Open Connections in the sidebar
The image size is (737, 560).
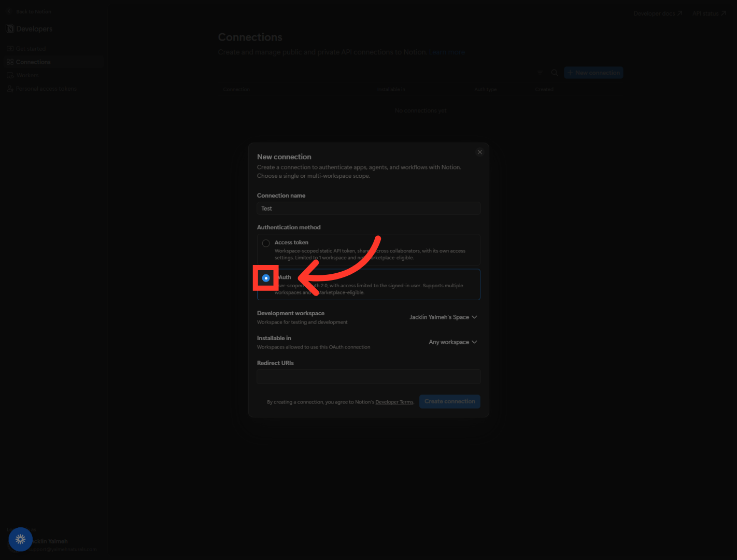coord(54,62)
